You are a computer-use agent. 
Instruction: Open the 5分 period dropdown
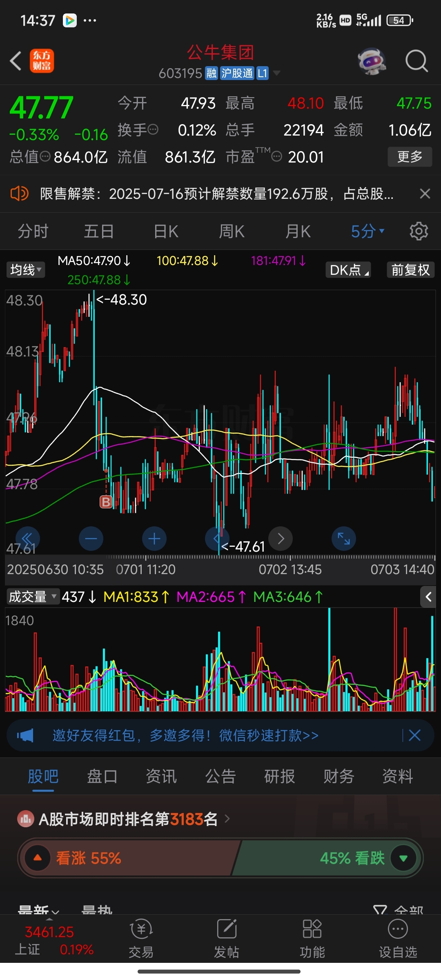(368, 232)
